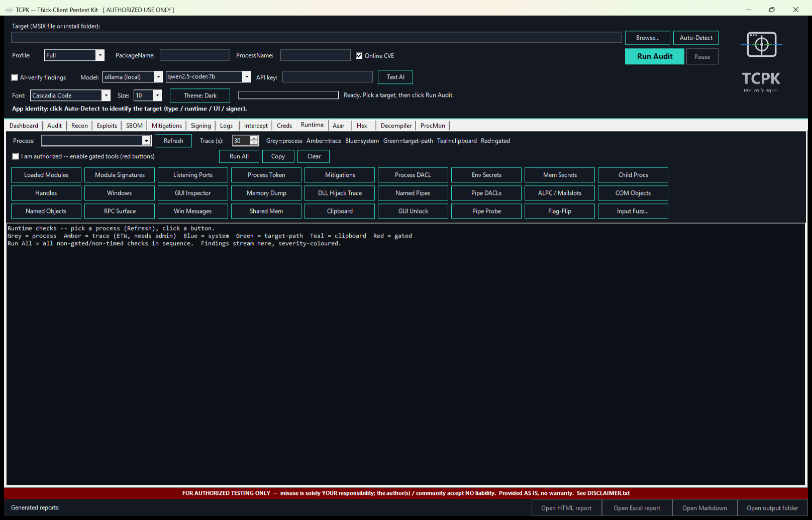The image size is (812, 520).
Task: Click the app icon in title bar
Action: pyautogui.click(x=9, y=10)
